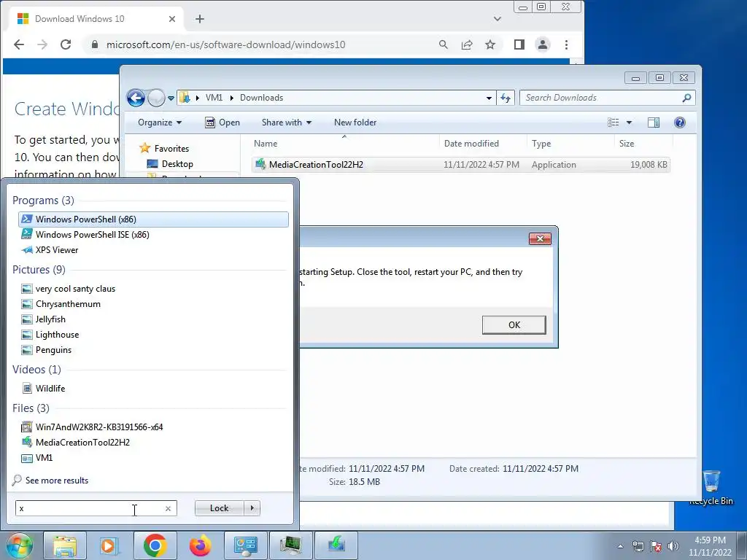Refresh the Downloads folder view
The height and width of the screenshot is (560, 747).
[x=506, y=98]
